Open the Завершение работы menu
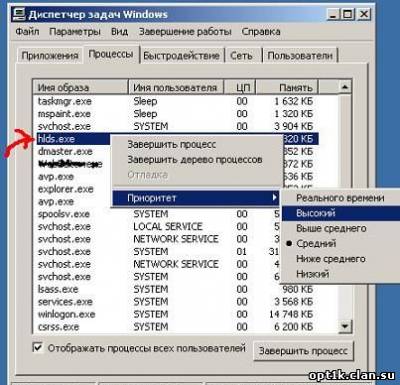Viewport: 400px width, 385px height. click(x=185, y=32)
